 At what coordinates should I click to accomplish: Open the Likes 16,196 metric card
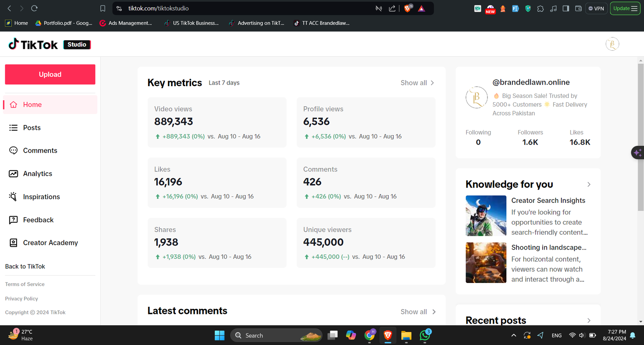coord(217,183)
